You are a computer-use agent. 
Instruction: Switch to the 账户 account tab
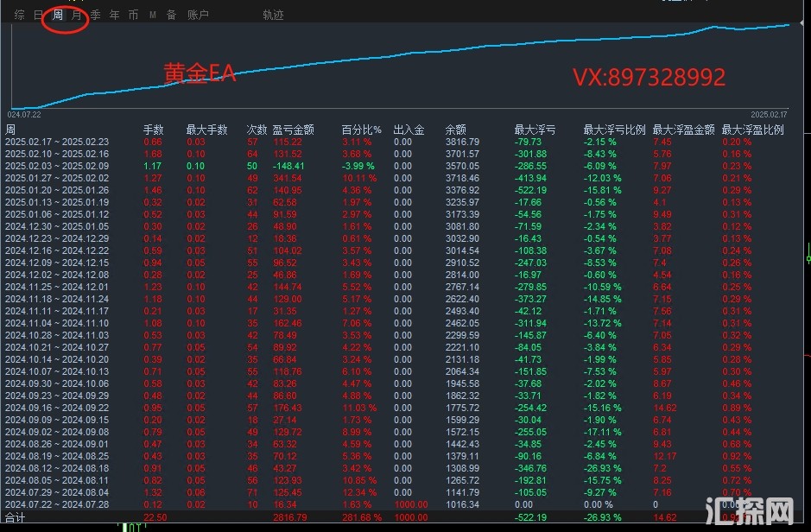point(198,15)
